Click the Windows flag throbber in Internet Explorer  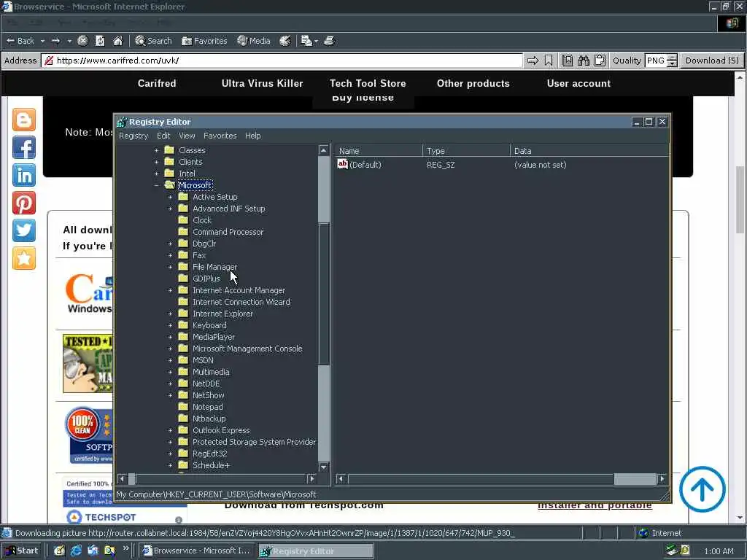[732, 23]
